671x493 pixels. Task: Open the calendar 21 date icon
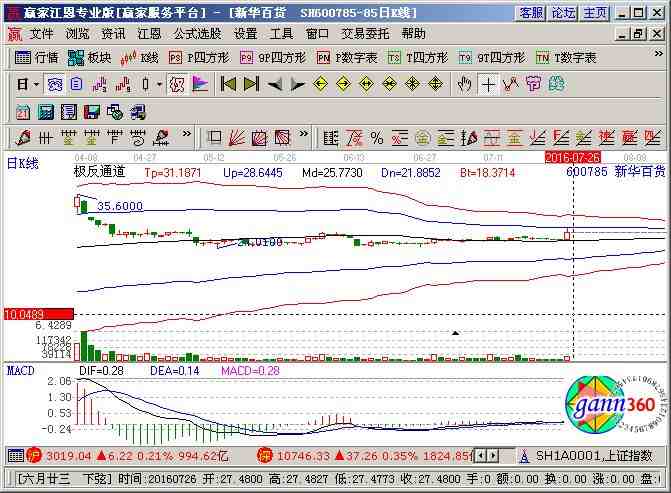(x=23, y=112)
